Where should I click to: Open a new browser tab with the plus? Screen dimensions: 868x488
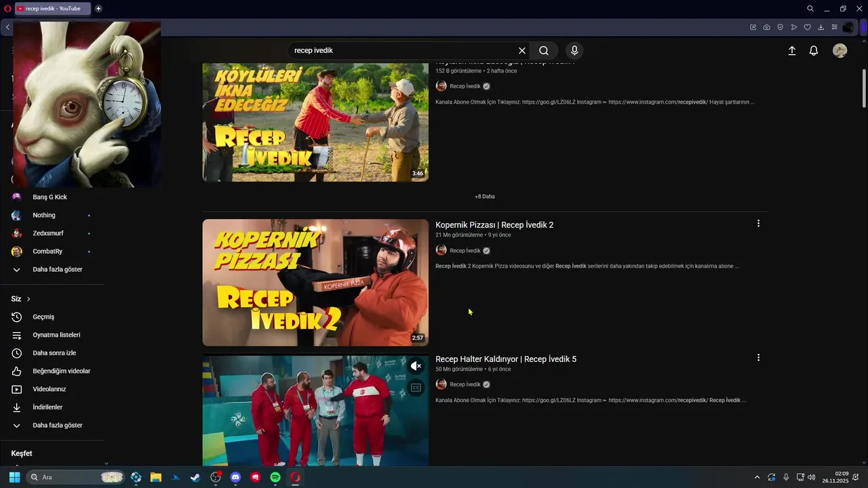pos(98,9)
